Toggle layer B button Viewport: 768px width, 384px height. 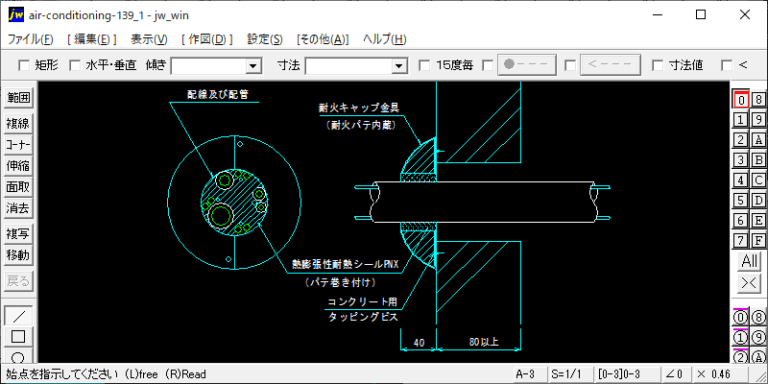click(x=759, y=160)
